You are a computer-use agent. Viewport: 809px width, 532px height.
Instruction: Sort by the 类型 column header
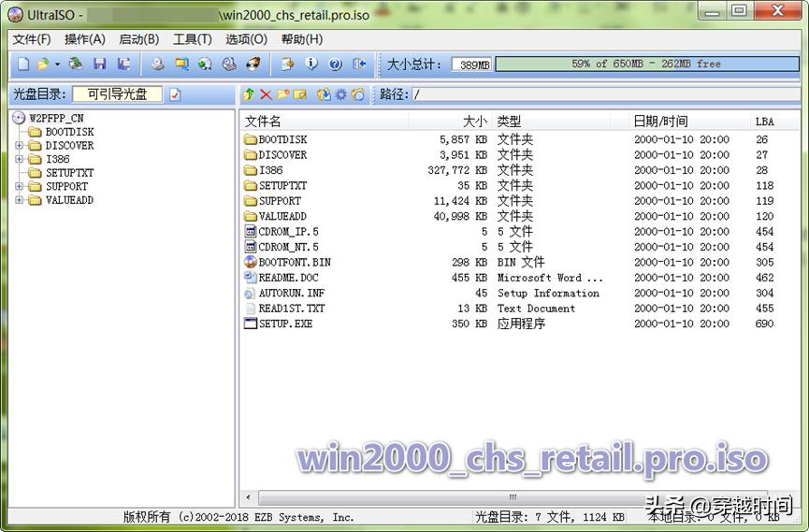tap(552, 122)
